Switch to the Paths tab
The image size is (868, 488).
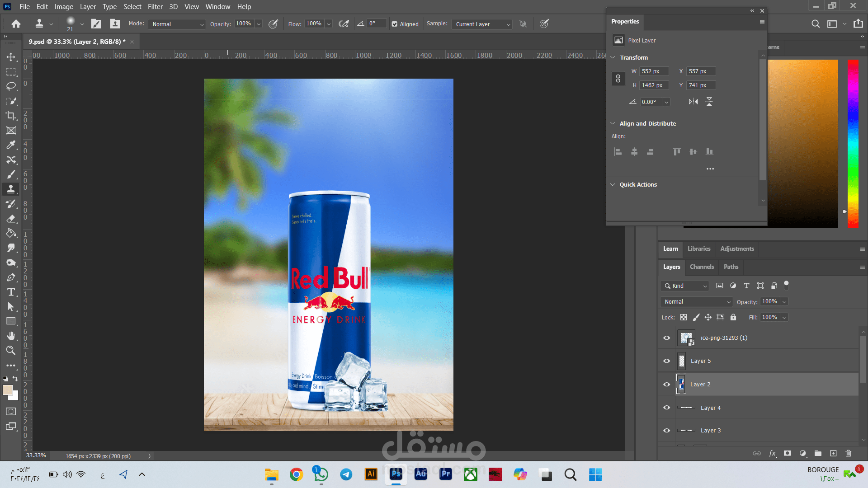click(731, 267)
